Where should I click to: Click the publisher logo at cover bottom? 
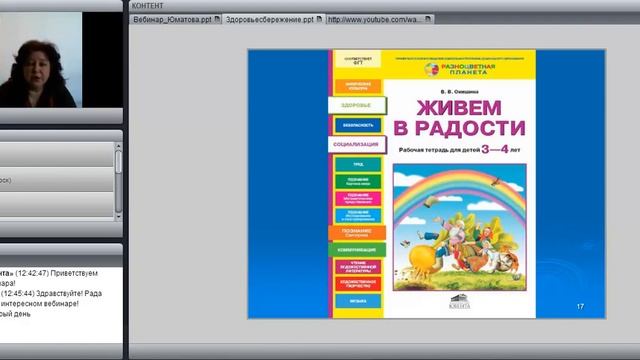tap(460, 302)
